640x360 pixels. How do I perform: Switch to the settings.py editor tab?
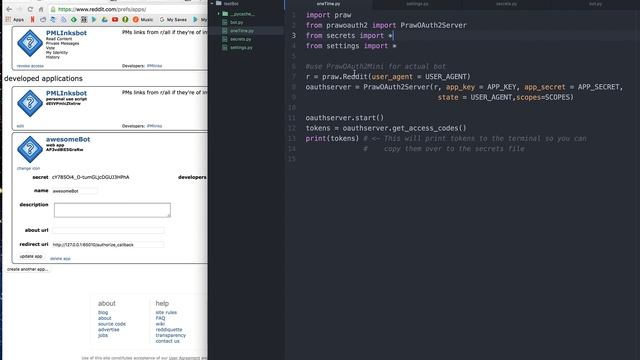417,4
